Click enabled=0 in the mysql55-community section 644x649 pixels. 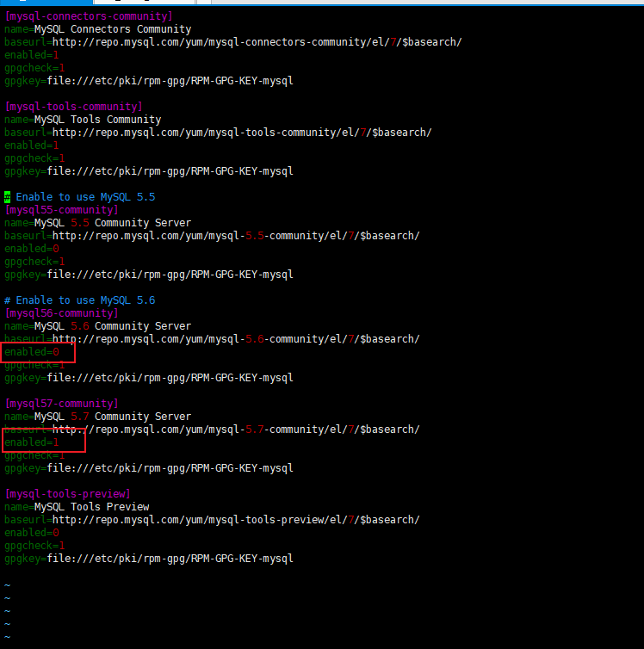(x=32, y=249)
